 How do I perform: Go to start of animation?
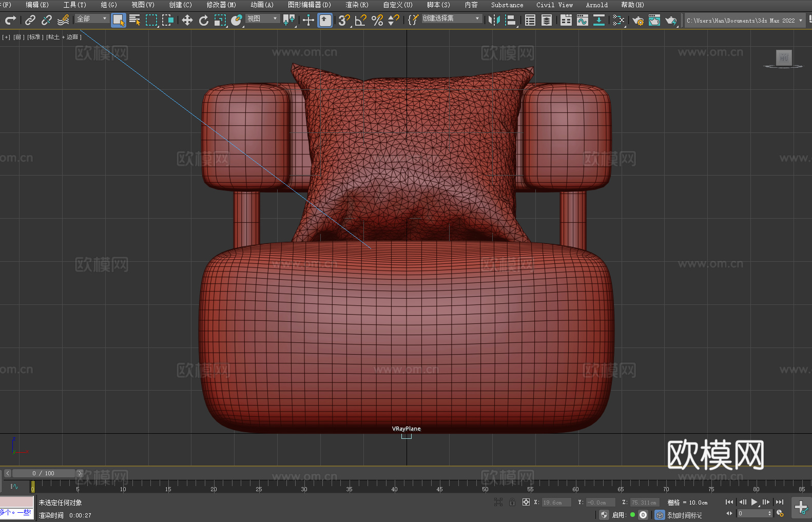729,502
